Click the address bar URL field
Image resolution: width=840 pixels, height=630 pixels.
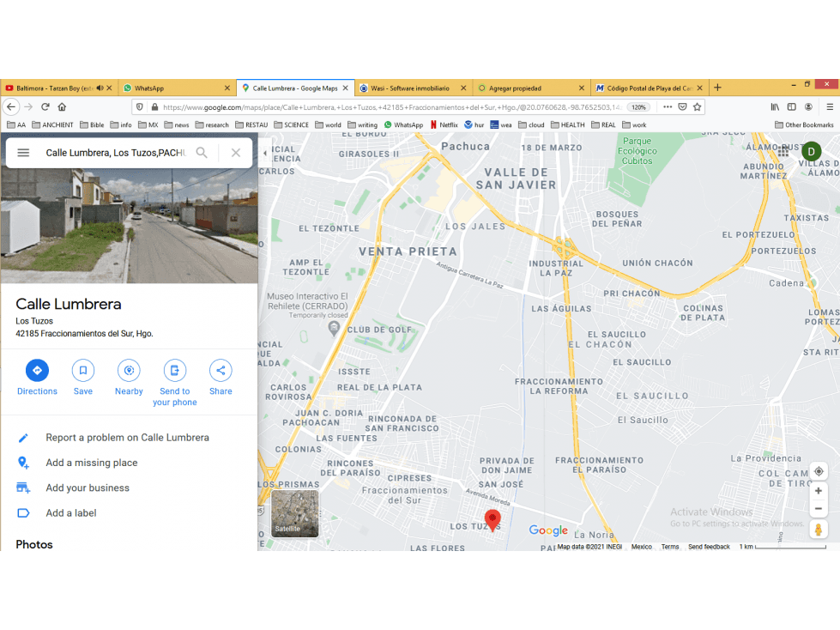point(391,107)
